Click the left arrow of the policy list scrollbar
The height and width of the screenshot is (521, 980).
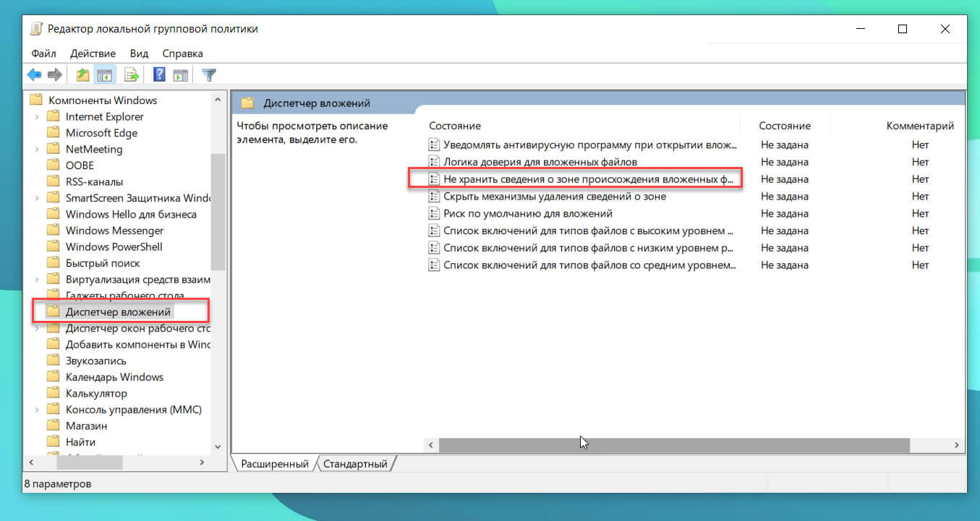pos(432,445)
